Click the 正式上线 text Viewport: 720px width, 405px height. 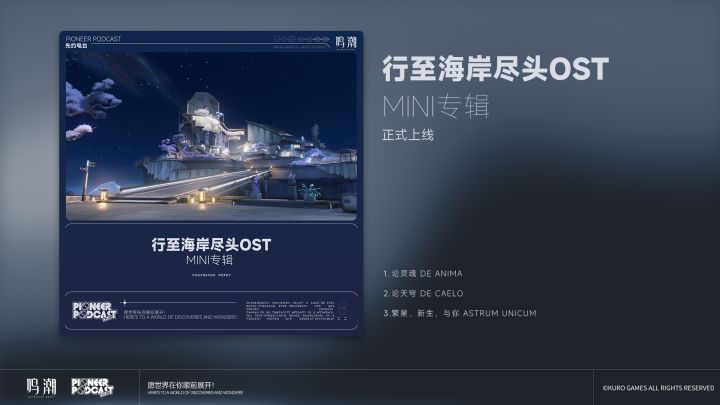point(408,135)
